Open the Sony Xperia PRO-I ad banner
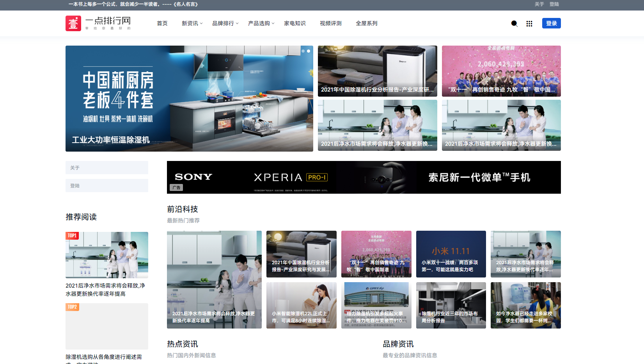Viewport: 644px width, 364px height. tap(364, 177)
